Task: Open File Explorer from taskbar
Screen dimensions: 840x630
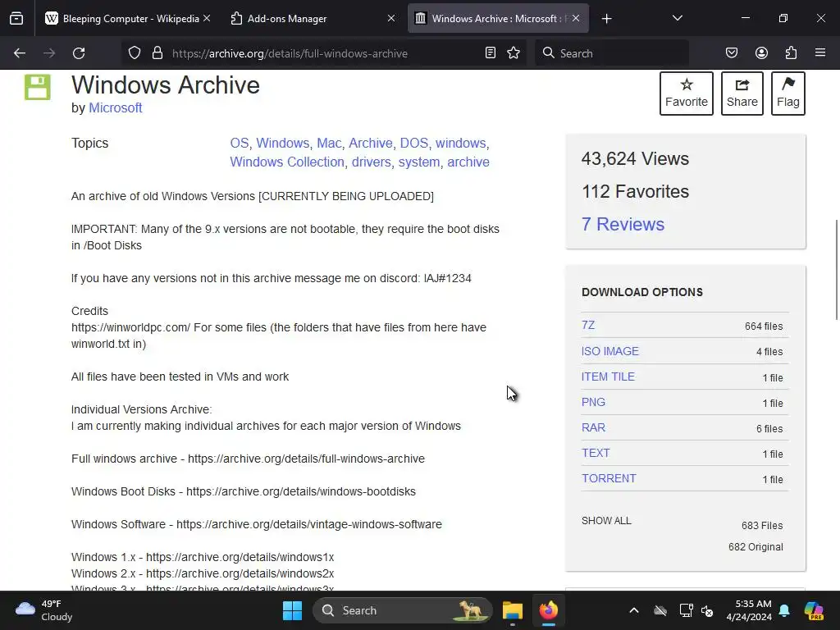Action: pyautogui.click(x=513, y=610)
